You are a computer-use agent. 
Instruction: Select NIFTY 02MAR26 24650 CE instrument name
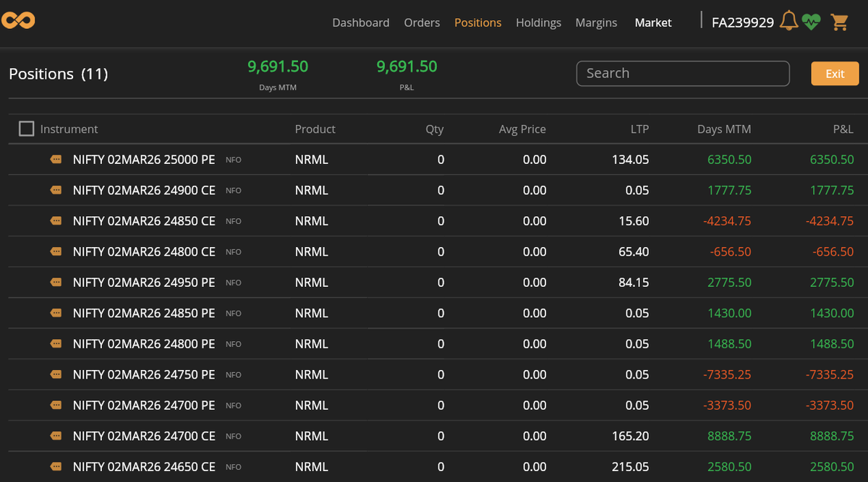[144, 467]
